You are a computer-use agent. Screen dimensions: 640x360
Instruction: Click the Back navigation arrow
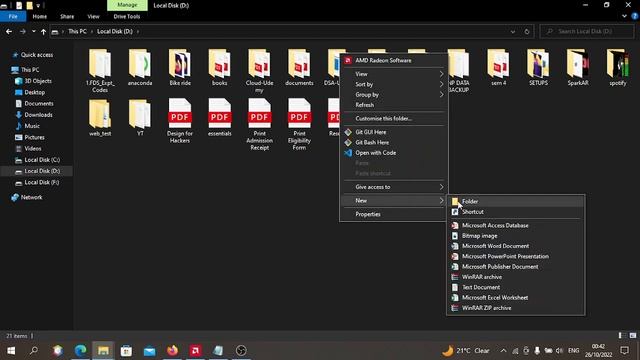pos(9,31)
